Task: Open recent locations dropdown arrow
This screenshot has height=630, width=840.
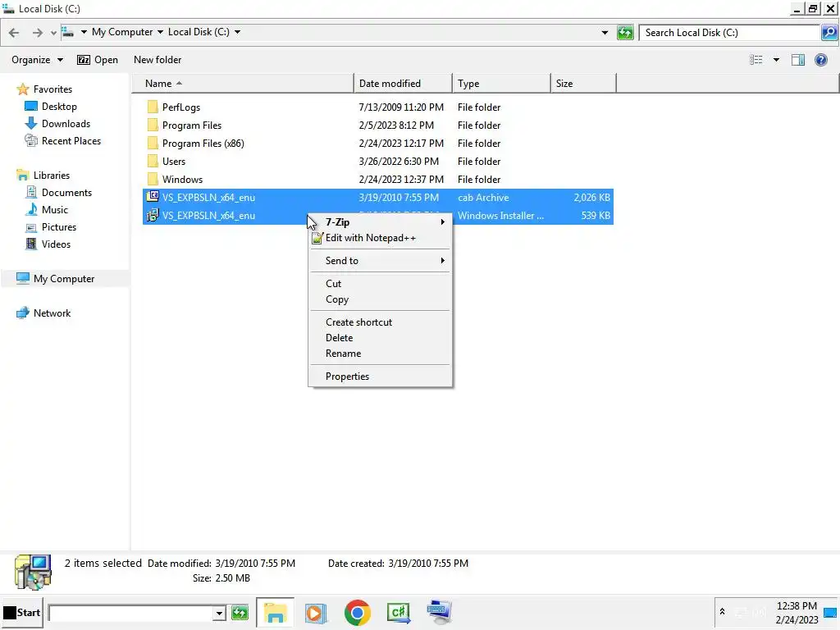Action: click(53, 33)
